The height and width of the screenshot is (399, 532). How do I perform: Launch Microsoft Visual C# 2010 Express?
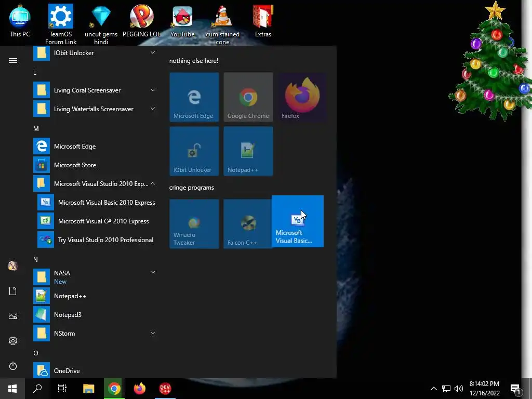pyautogui.click(x=97, y=221)
